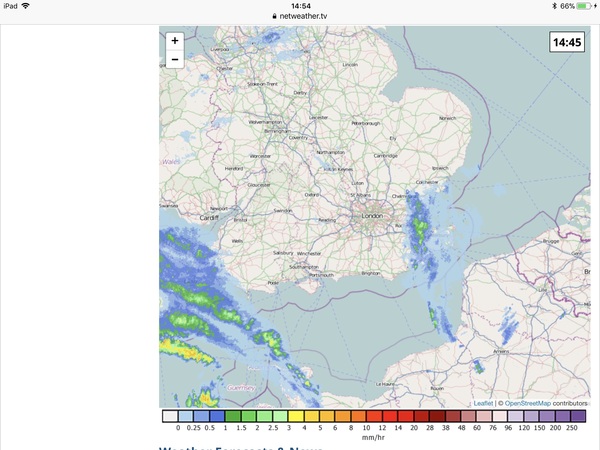Open the OpenStreetMap contributors link
This screenshot has height=450, width=600.
click(x=546, y=403)
